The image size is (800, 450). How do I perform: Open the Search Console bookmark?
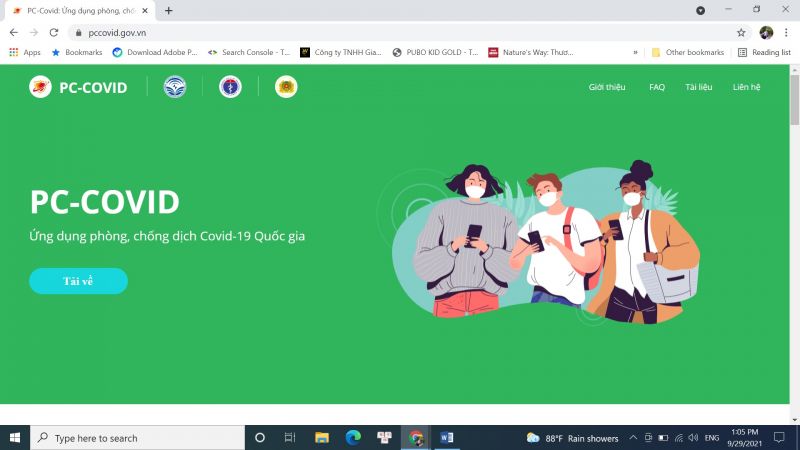click(x=249, y=52)
